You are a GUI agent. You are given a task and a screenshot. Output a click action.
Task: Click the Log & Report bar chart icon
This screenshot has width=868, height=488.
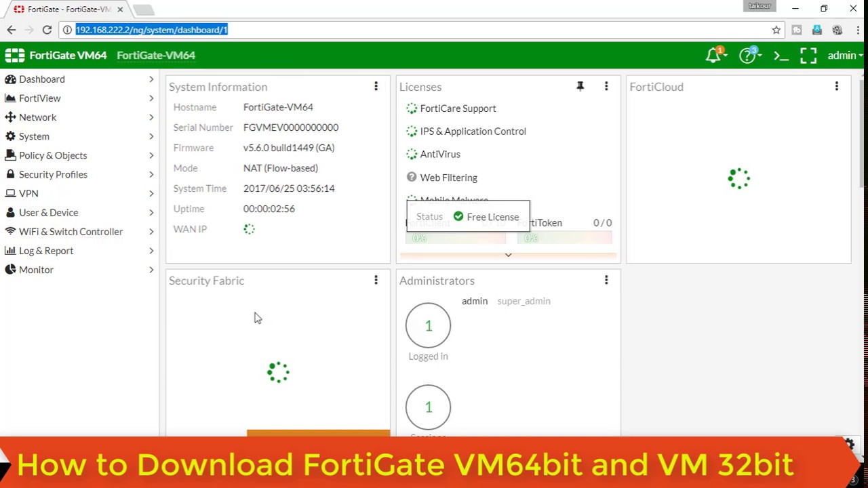tap(10, 251)
